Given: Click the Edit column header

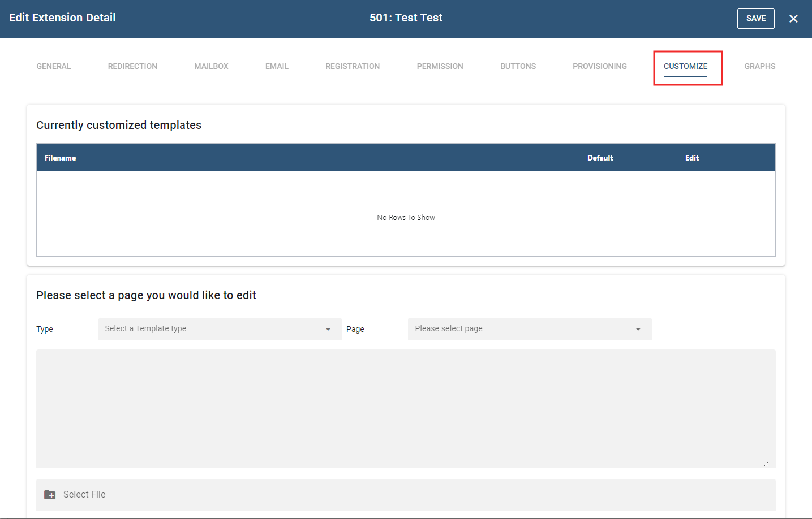Looking at the screenshot, I should click(691, 158).
